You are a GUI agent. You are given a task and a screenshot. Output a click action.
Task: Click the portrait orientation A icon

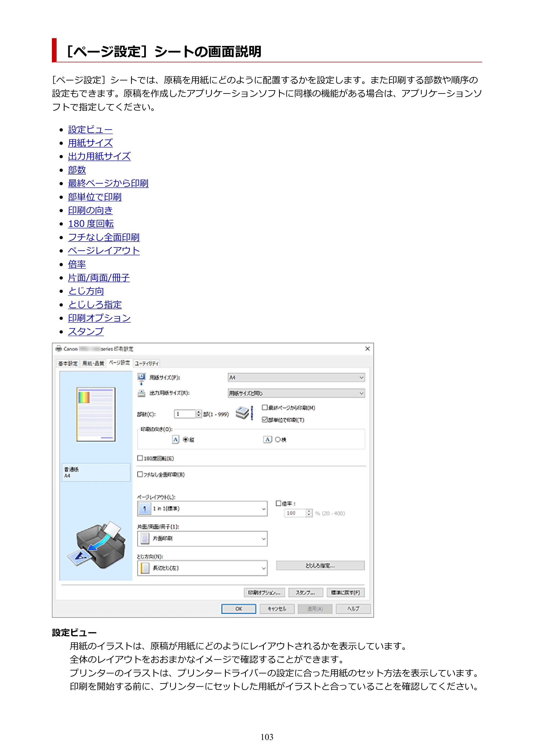176,440
